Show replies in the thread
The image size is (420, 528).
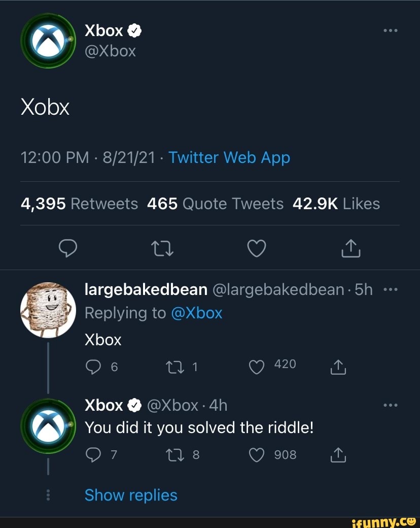pos(131,495)
